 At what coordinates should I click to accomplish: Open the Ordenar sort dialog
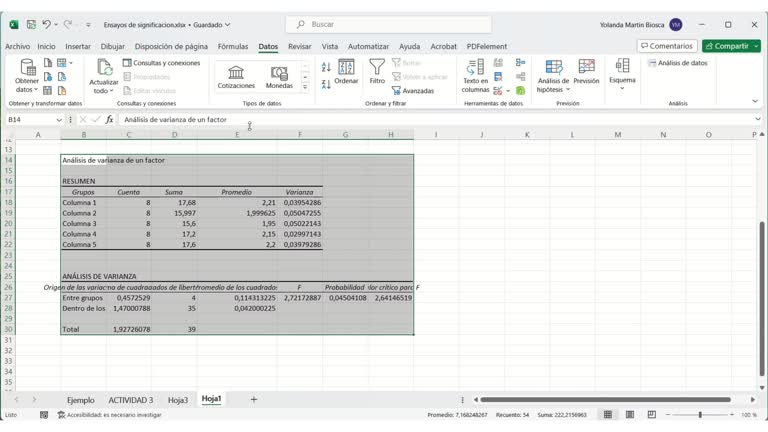tap(346, 72)
